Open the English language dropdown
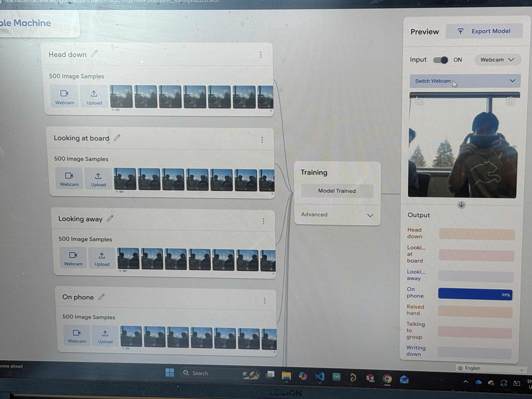Image resolution: width=532 pixels, height=399 pixels. click(x=491, y=368)
